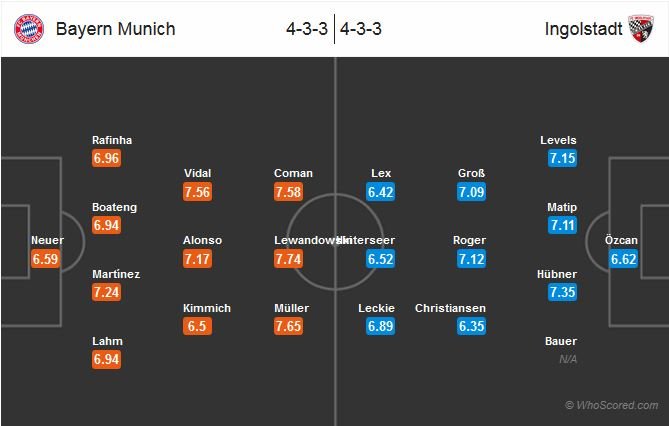
Task: Click Hübner's 7.35 rating badge
Action: point(562,292)
